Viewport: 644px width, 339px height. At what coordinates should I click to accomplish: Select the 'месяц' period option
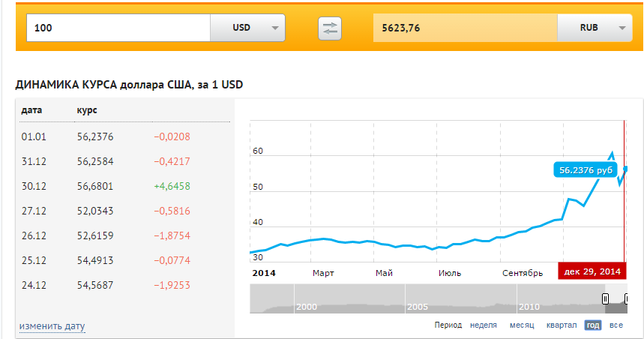(x=522, y=325)
